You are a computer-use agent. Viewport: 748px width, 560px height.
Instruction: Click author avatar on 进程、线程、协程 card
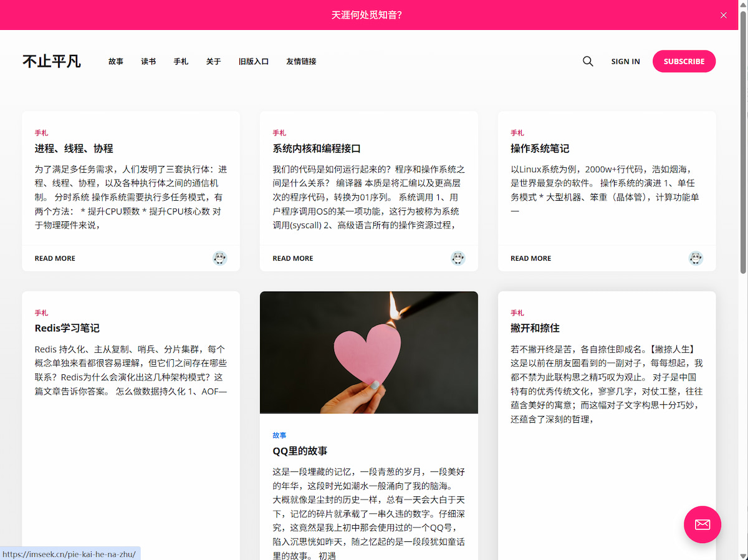219,258
